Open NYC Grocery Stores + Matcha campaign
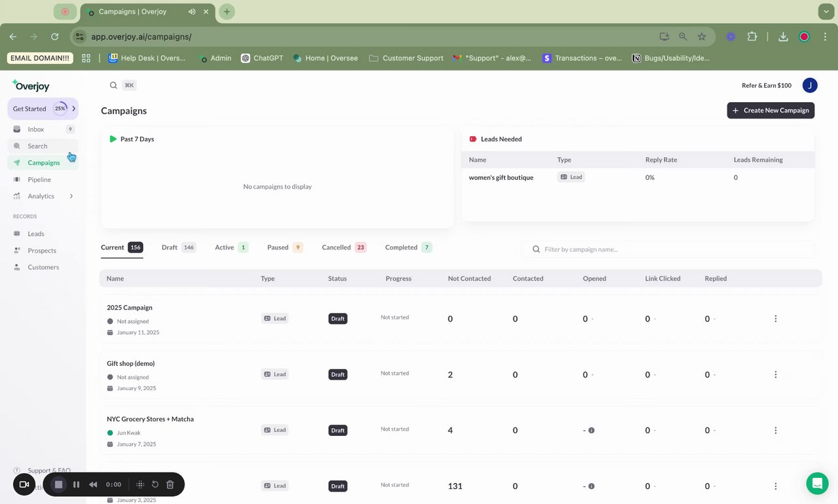This screenshot has width=838, height=504. tap(460, 430)
